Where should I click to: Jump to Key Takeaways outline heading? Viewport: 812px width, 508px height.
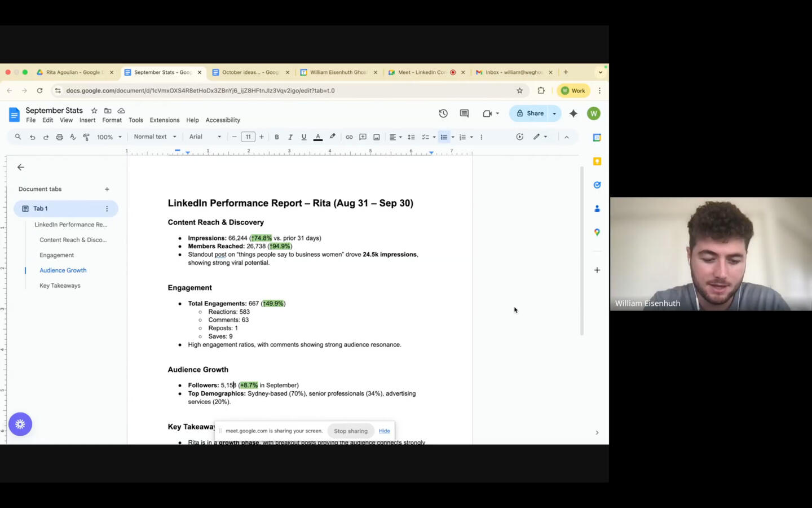60,286
